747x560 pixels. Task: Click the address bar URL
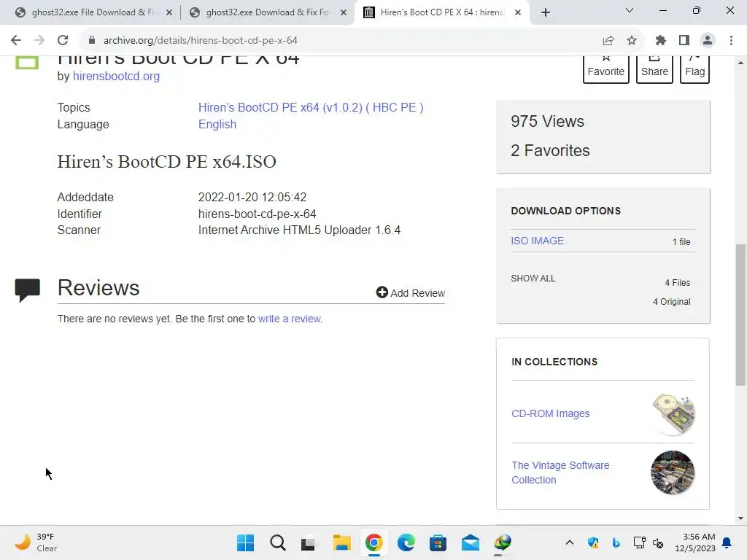point(200,41)
